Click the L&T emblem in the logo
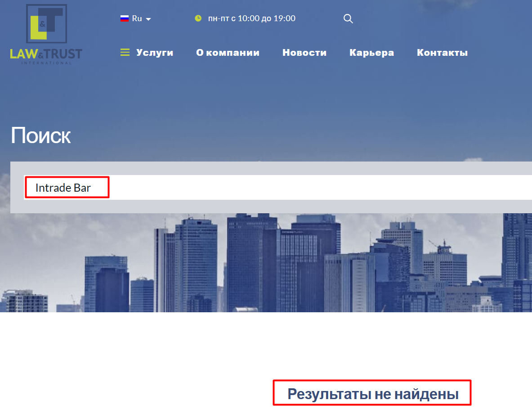532x409 pixels. 47,22
